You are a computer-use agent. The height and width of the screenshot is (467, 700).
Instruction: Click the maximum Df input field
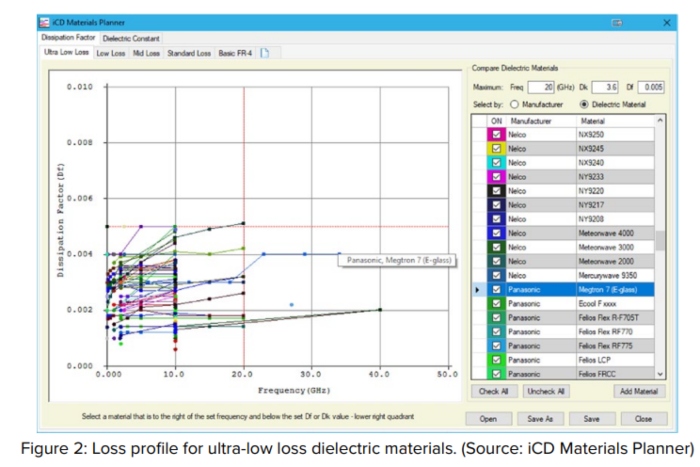coord(651,87)
